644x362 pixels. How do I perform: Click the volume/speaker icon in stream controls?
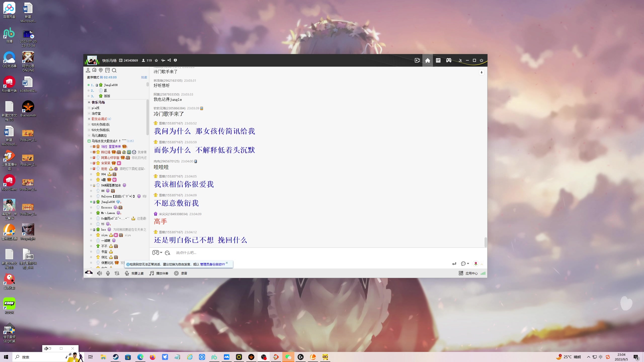pyautogui.click(x=100, y=273)
